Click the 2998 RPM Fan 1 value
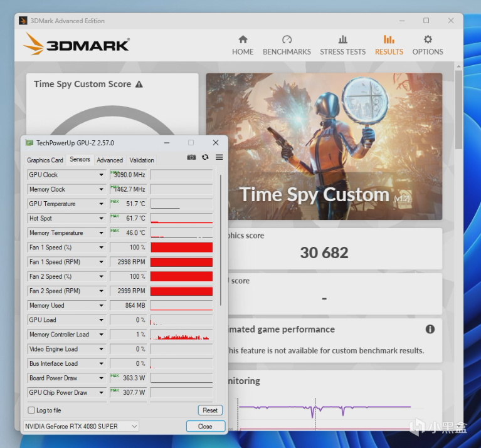The image size is (481, 448). click(128, 262)
